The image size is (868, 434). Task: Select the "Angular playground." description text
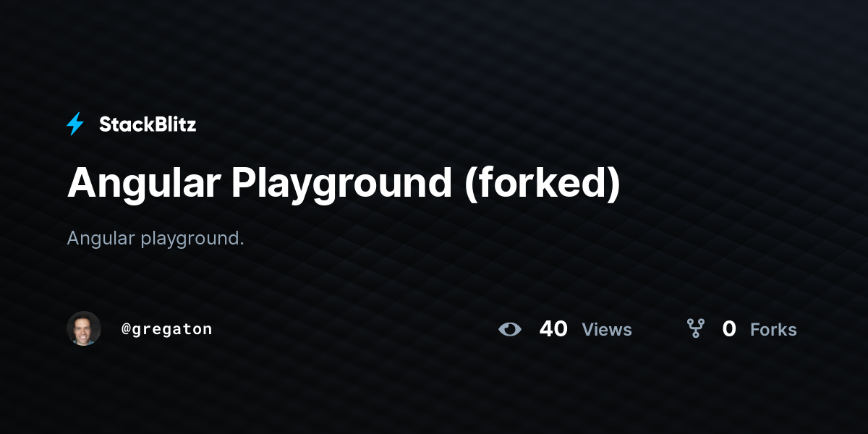click(x=156, y=239)
